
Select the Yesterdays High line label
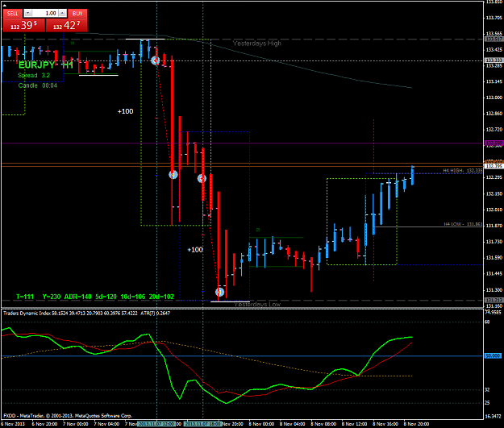256,43
